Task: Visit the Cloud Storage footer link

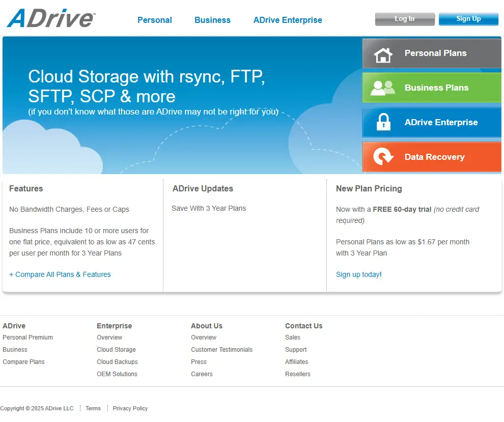Action: click(116, 350)
